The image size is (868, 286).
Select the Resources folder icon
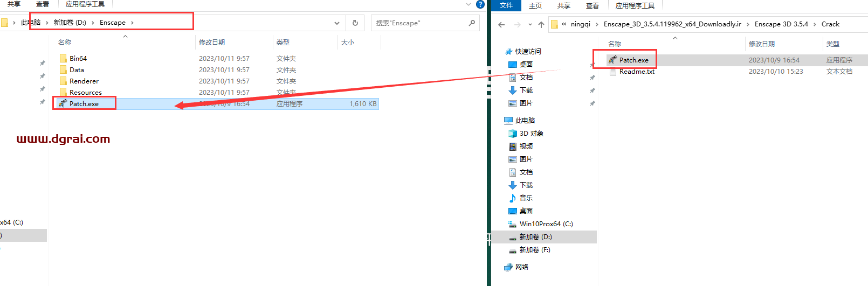[63, 92]
